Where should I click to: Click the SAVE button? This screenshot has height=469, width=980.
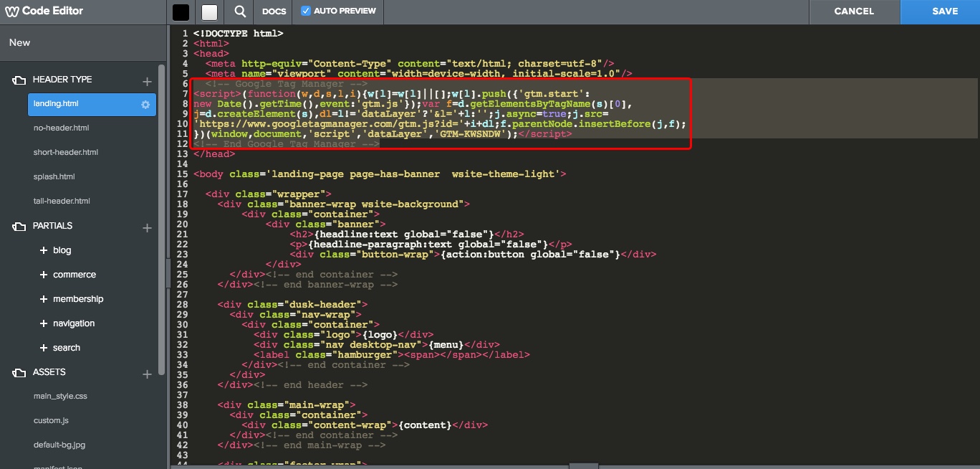pos(945,11)
